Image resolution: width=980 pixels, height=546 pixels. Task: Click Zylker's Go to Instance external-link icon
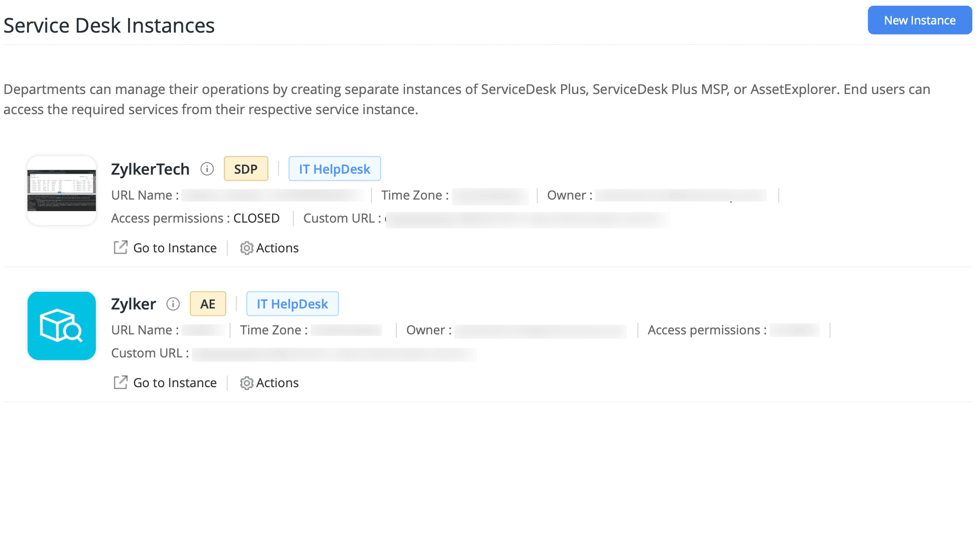pos(120,382)
